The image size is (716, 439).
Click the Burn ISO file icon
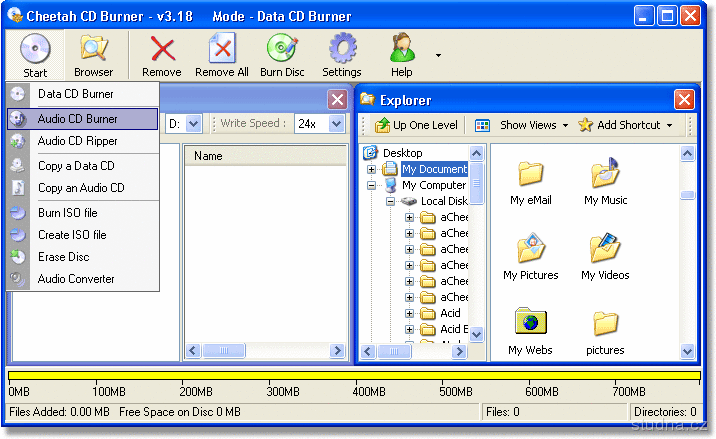click(x=18, y=212)
